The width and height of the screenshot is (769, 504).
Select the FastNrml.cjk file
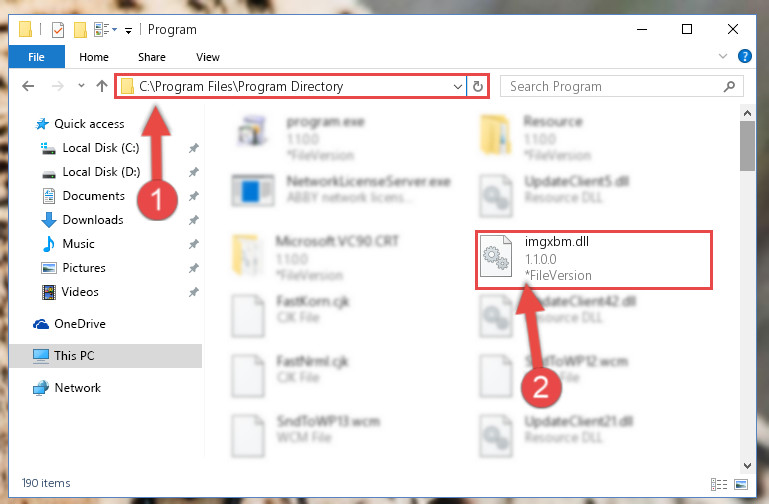[x=290, y=376]
